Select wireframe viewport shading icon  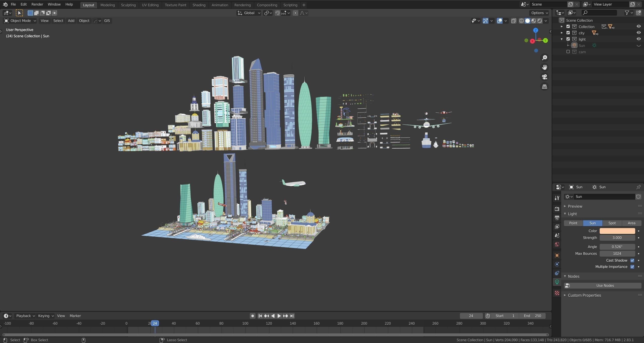[521, 21]
